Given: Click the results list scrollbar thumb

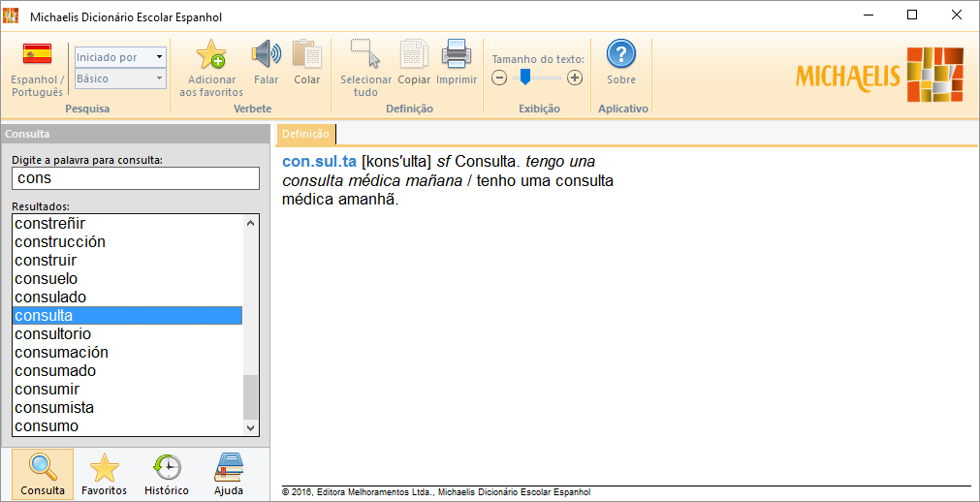Looking at the screenshot, I should point(251,397).
